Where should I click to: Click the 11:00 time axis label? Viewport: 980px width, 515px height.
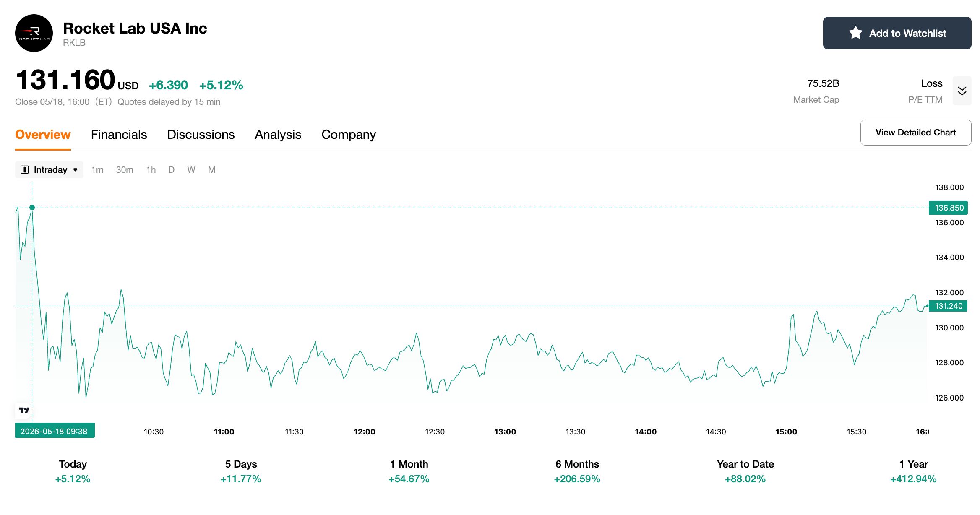tap(224, 432)
